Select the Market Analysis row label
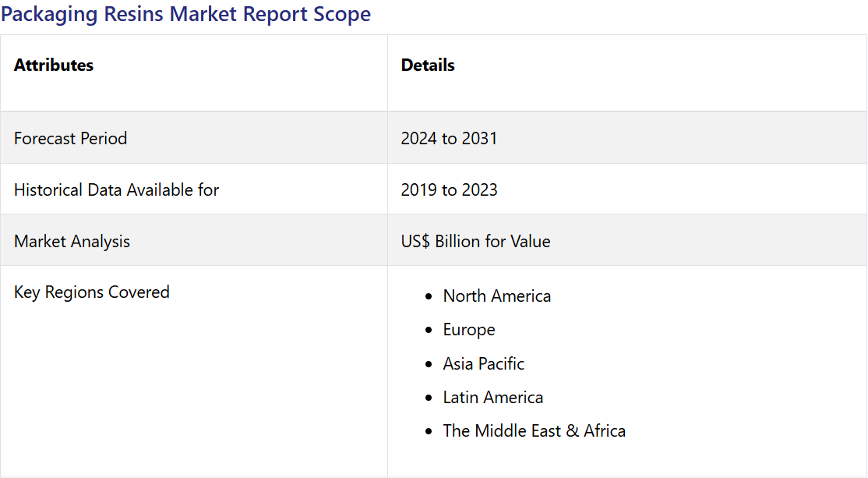Image resolution: width=868 pixels, height=478 pixels. [72, 241]
